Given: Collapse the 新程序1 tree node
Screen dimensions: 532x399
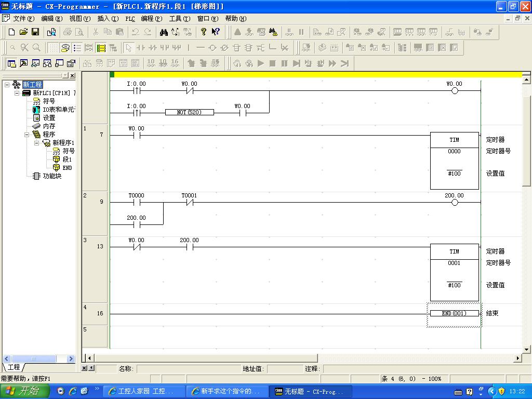Looking at the screenshot, I should (37, 143).
